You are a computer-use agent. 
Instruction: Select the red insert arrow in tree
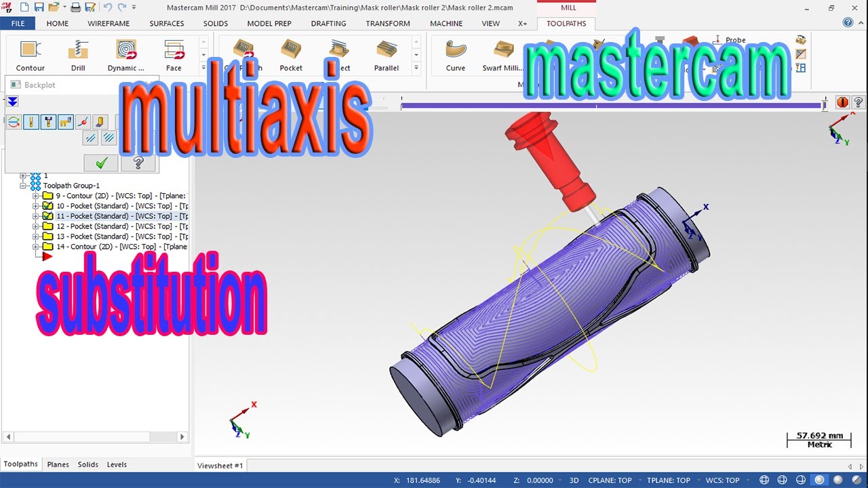pyautogui.click(x=47, y=257)
